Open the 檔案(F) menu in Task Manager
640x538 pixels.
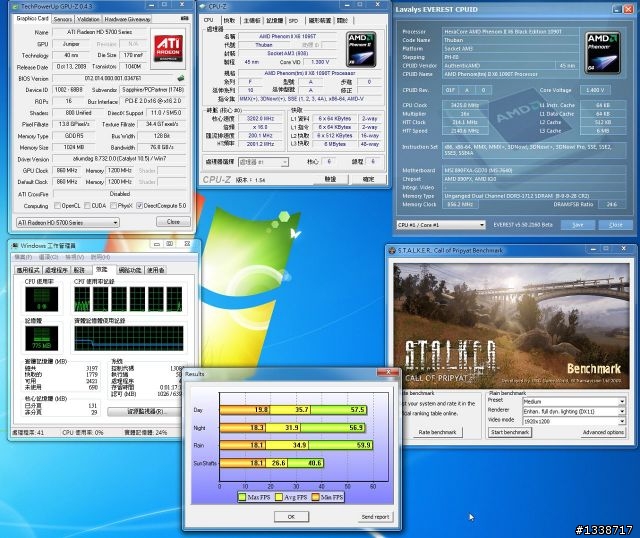pyautogui.click(x=23, y=257)
